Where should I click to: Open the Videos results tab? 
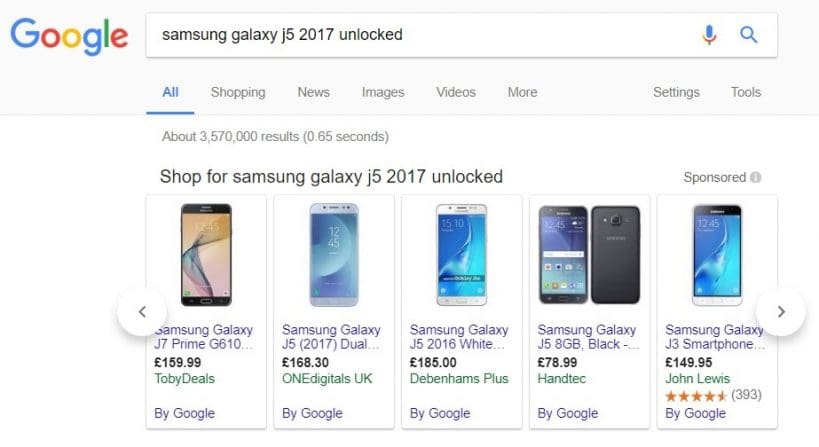456,92
